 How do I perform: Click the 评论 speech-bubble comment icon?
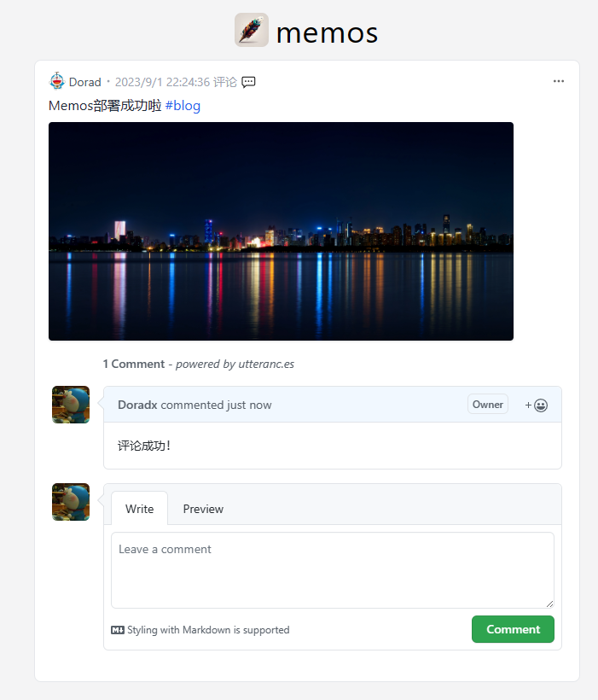pyautogui.click(x=248, y=82)
